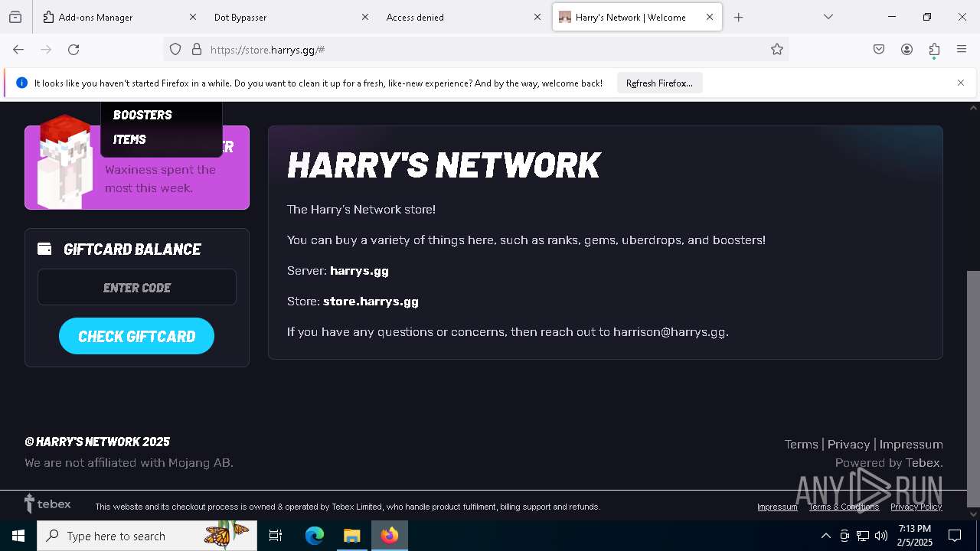Open Save to Pocket icon
This screenshot has width=980, height=551.
(879, 50)
